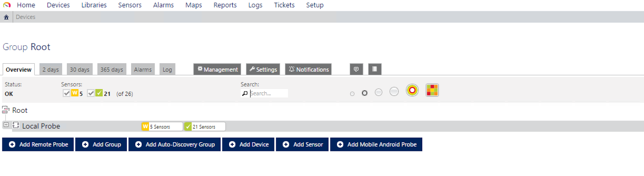This screenshot has height=176, width=644.
Task: Open the history notebook icon tab
Action: click(x=374, y=69)
